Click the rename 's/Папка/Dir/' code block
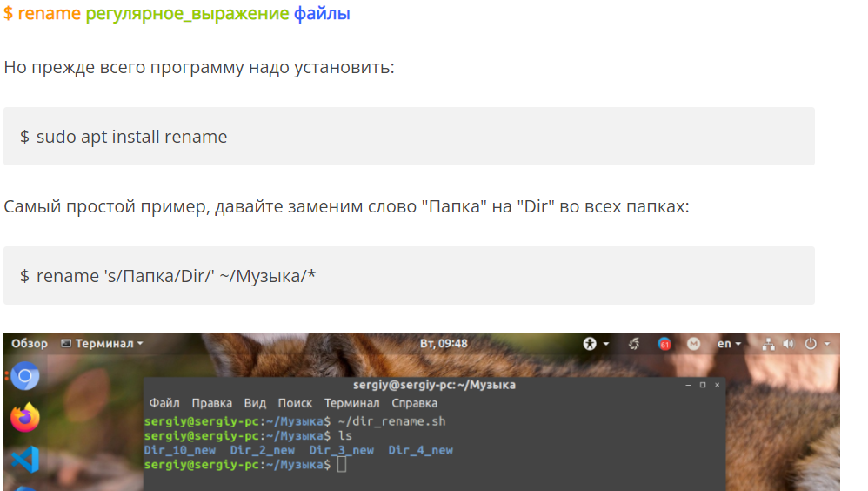Screen dimensions: 868x491 tap(409, 275)
